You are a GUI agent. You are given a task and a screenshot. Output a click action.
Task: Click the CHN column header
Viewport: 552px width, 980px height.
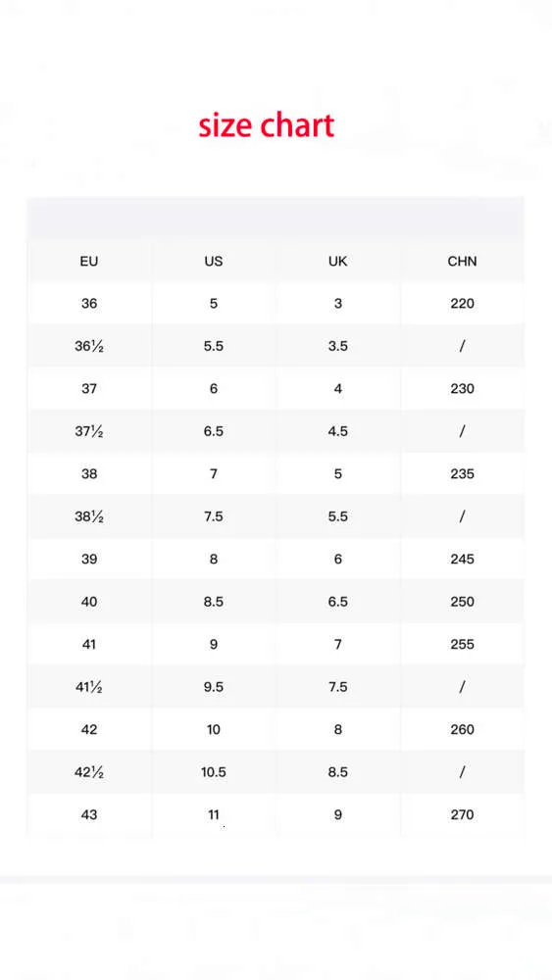pos(462,262)
